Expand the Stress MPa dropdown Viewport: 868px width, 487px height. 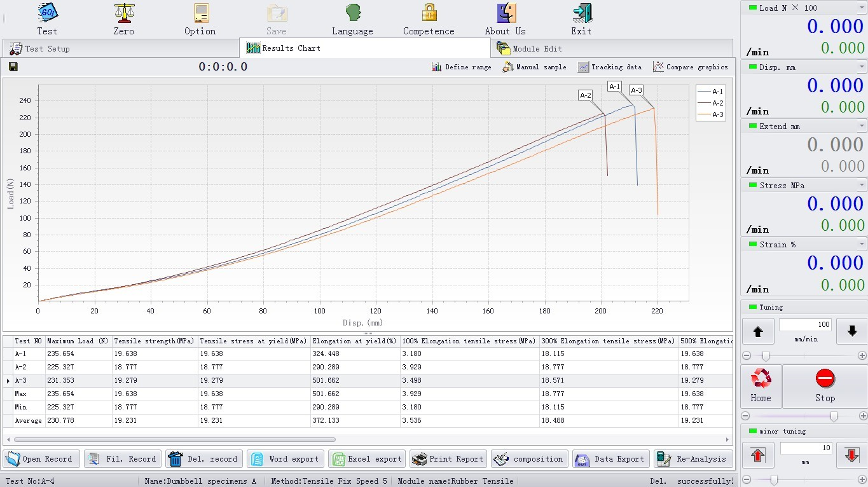(862, 185)
